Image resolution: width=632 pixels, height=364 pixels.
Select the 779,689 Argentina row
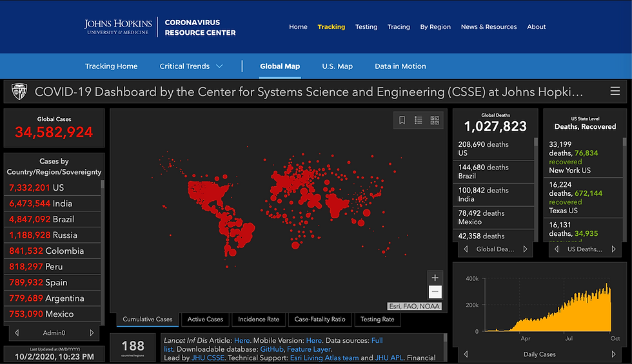click(52, 298)
